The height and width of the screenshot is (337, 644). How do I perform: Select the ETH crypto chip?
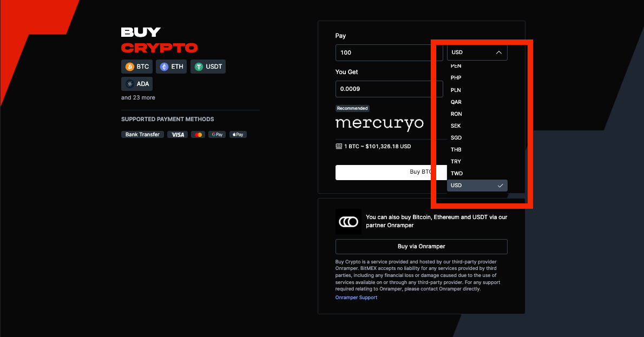pos(171,67)
